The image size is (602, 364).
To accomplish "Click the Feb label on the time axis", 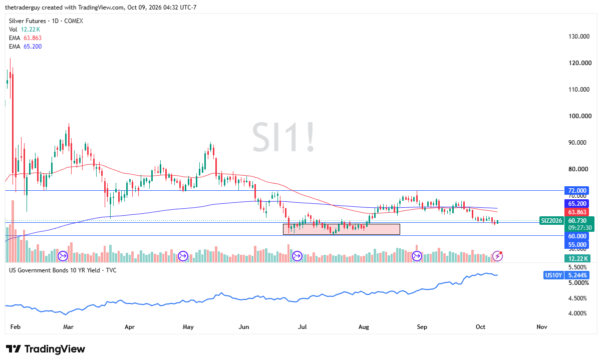I will click(15, 327).
